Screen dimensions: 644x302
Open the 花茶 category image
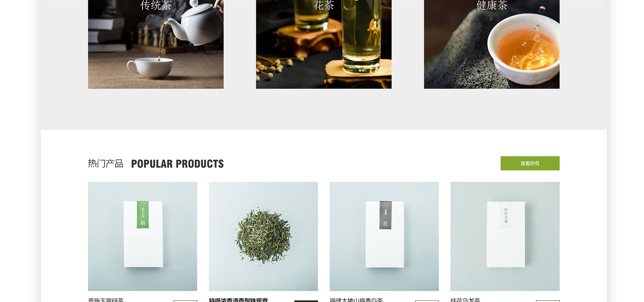tap(324, 44)
